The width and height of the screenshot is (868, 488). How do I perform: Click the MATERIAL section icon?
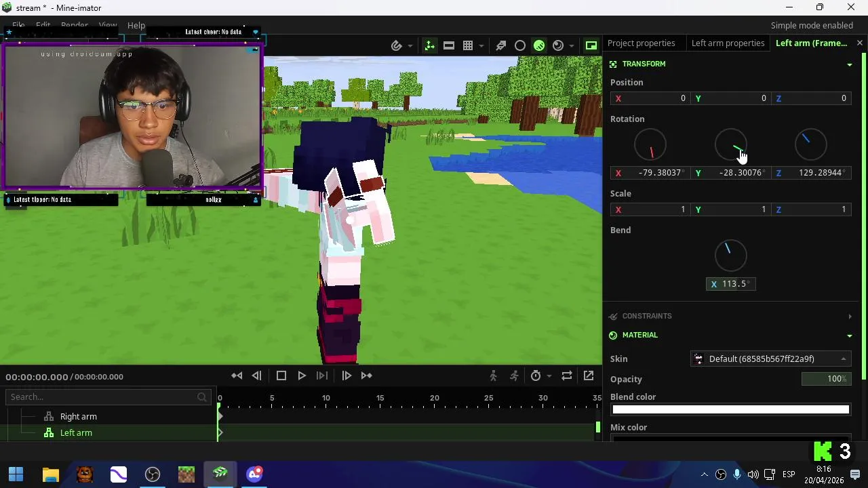click(x=613, y=335)
